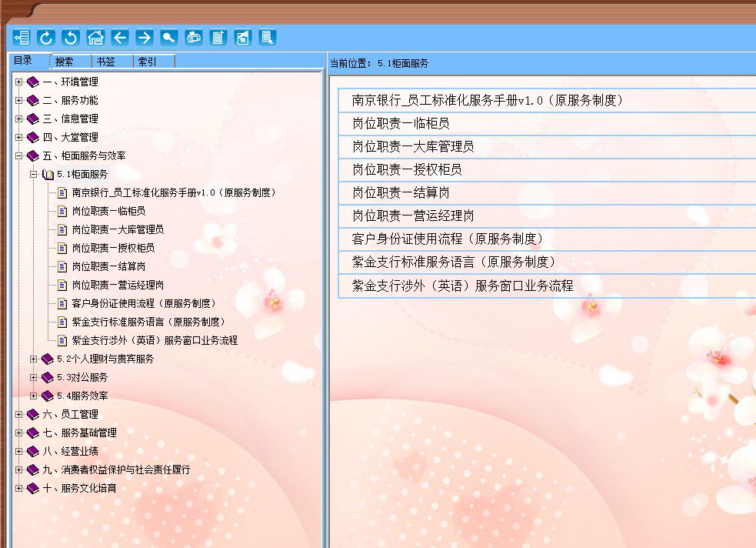This screenshot has height=548, width=756.
Task: Select the 5.2个人理财与贵宾服务 tree label
Action: pyautogui.click(x=105, y=359)
